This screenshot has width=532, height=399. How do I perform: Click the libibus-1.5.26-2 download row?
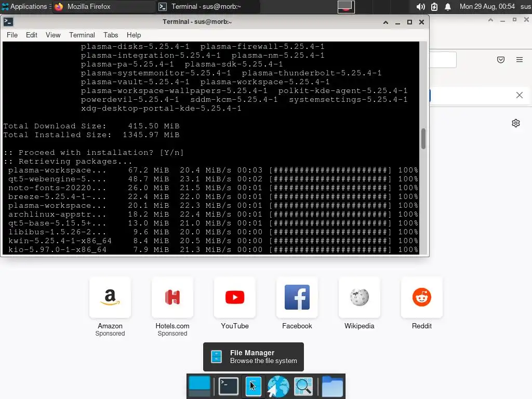(x=213, y=232)
